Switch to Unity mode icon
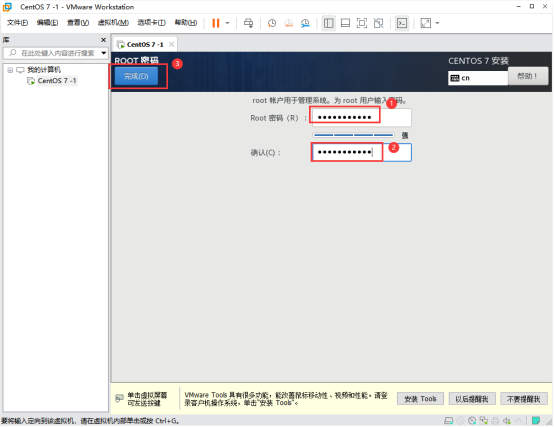 click(378, 23)
